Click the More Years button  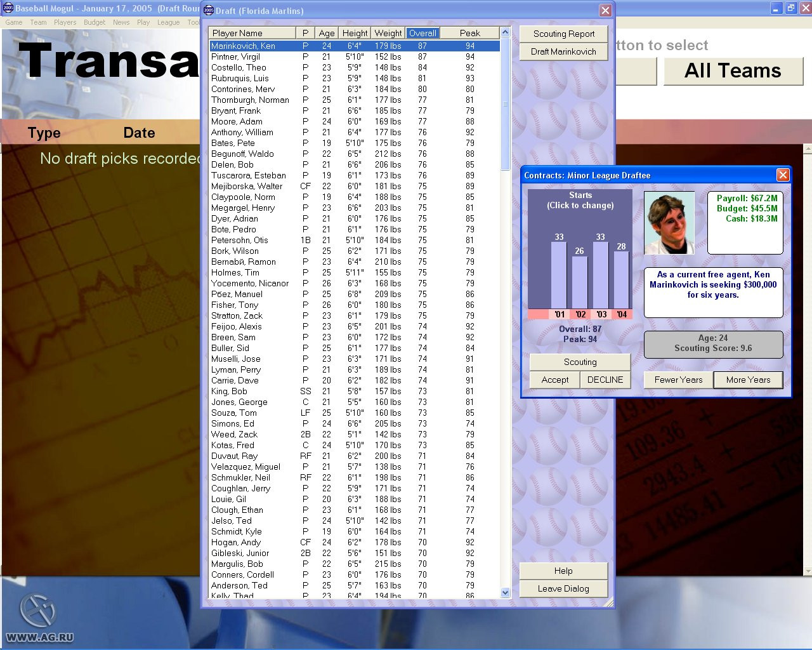[x=748, y=380]
